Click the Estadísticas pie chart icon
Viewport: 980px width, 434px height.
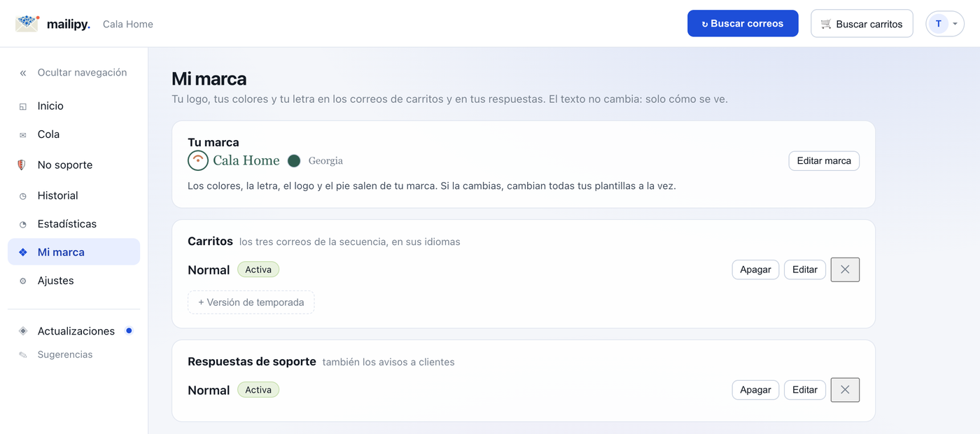23,225
